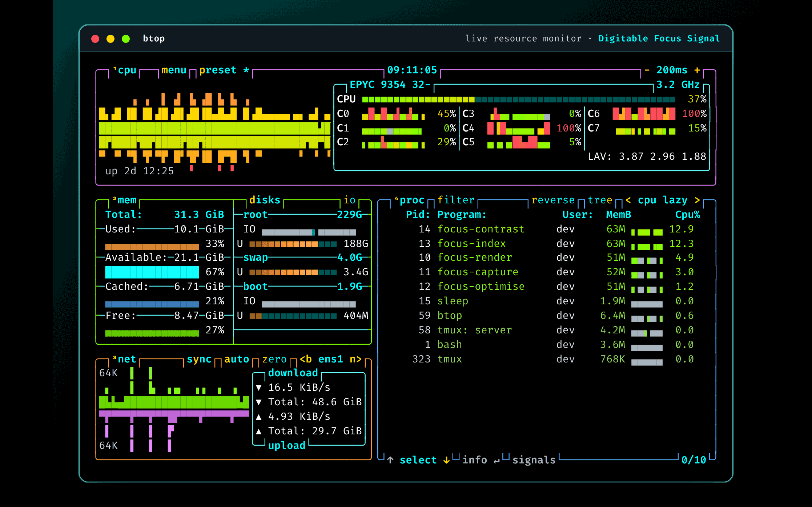Click the green maximize window dot
Screen dimensions: 812x507
(x=126, y=39)
